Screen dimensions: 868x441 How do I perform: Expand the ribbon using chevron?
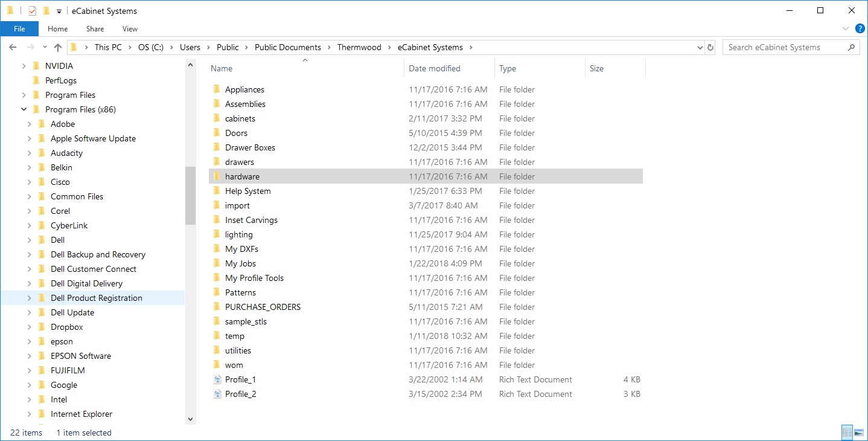coord(846,28)
